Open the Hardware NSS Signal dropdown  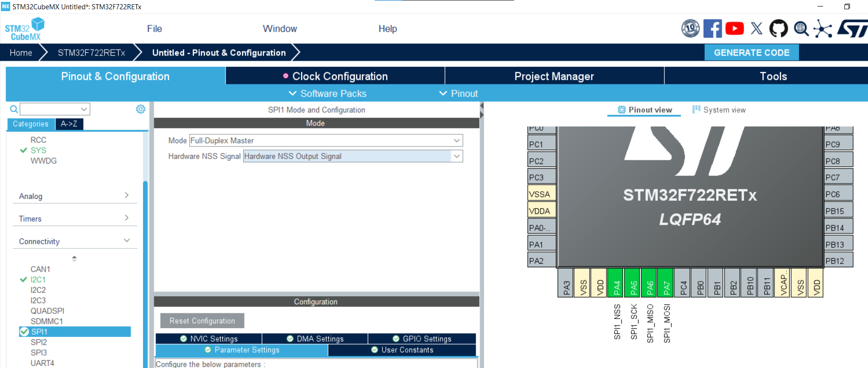coord(353,156)
